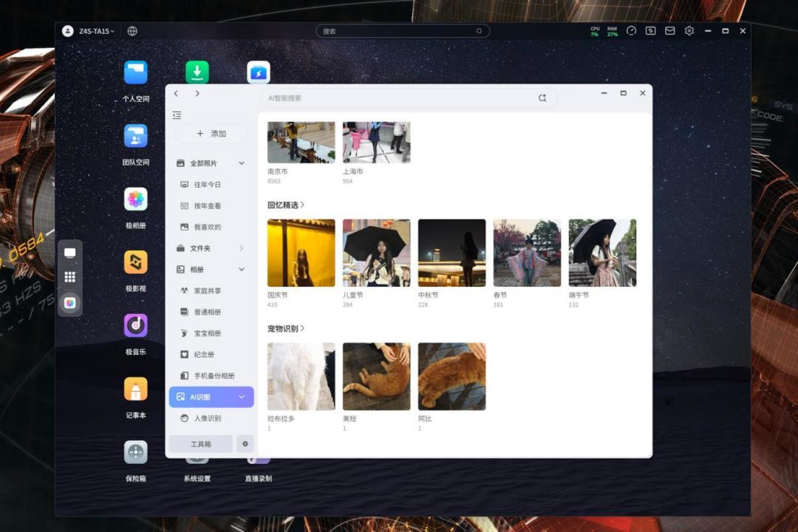Click the top bar 搜索 field
The height and width of the screenshot is (532, 798).
(403, 31)
